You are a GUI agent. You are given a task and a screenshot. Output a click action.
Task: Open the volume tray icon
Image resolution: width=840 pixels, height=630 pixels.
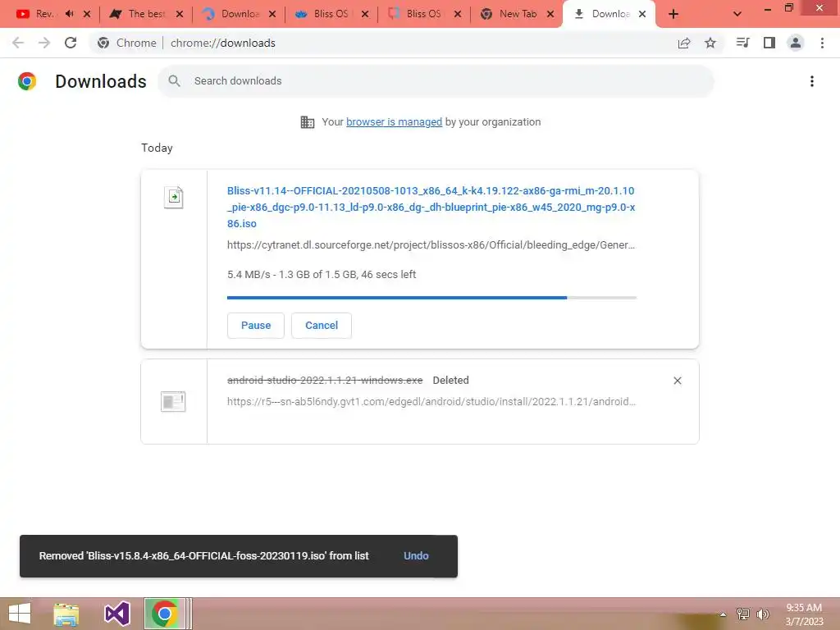762,614
